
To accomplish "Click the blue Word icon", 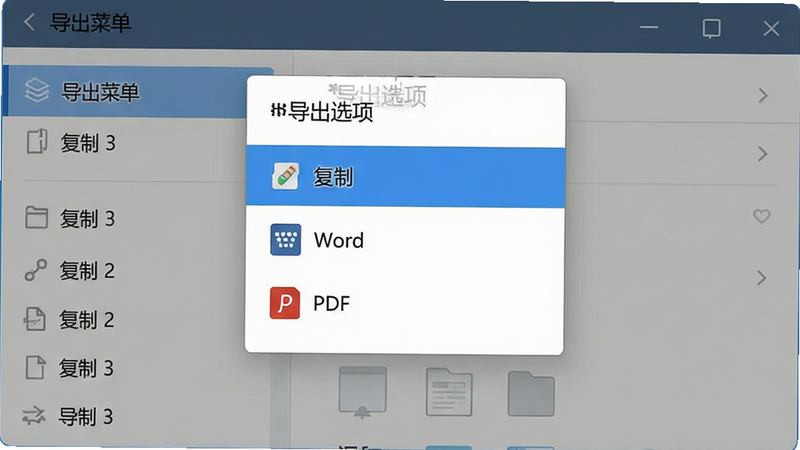I will coord(285,239).
